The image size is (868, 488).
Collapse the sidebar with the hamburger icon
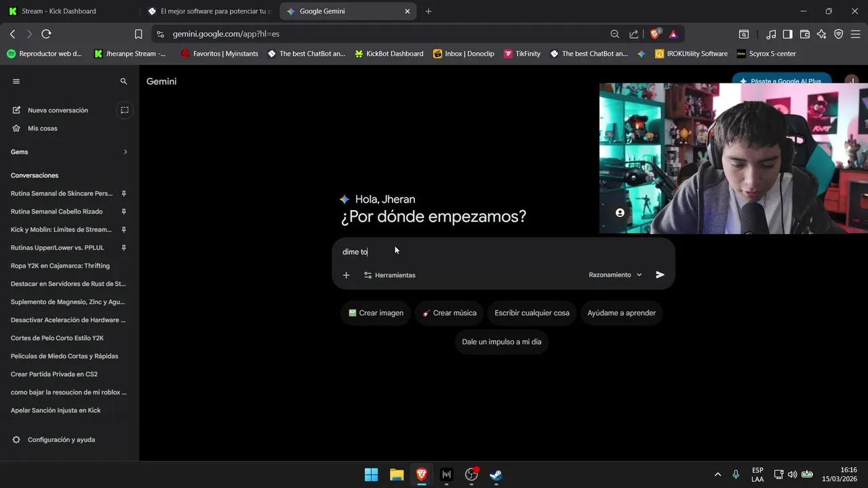16,81
